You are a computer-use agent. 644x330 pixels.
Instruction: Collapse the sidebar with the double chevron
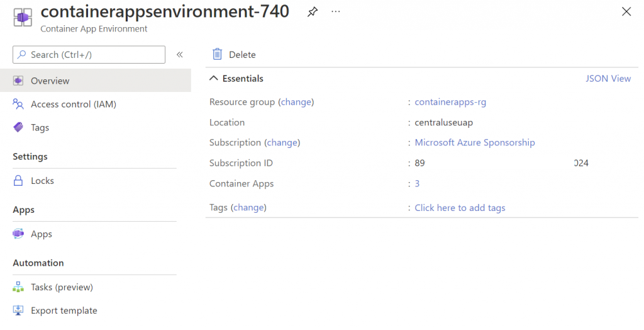[179, 55]
